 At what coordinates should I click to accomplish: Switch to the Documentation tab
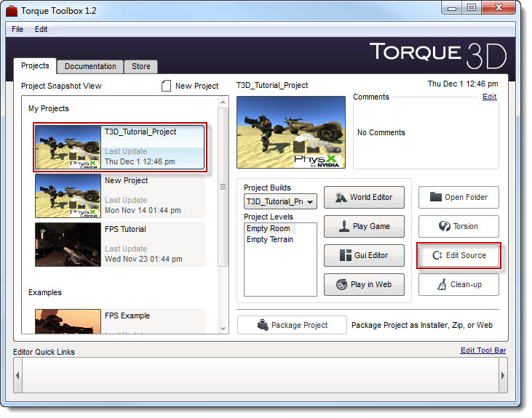pos(90,66)
